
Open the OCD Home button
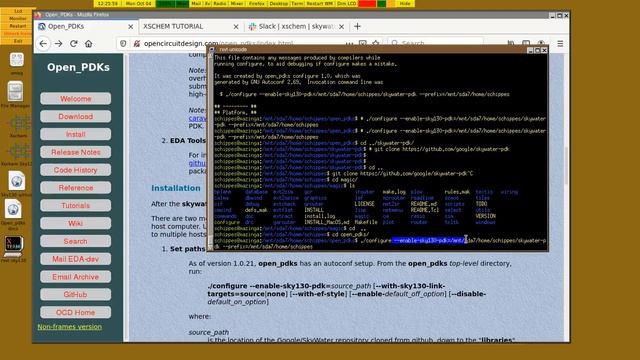(x=76, y=312)
